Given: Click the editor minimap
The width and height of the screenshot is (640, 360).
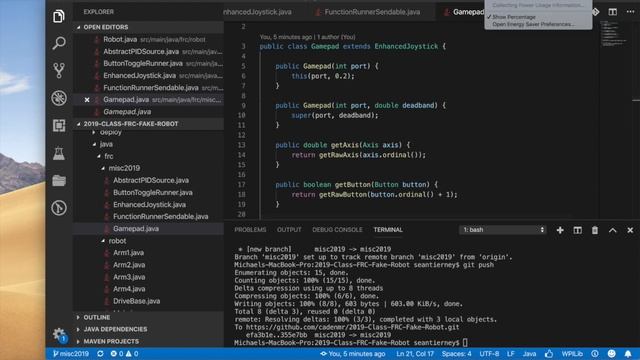Looking at the screenshot, I should click(616, 34).
